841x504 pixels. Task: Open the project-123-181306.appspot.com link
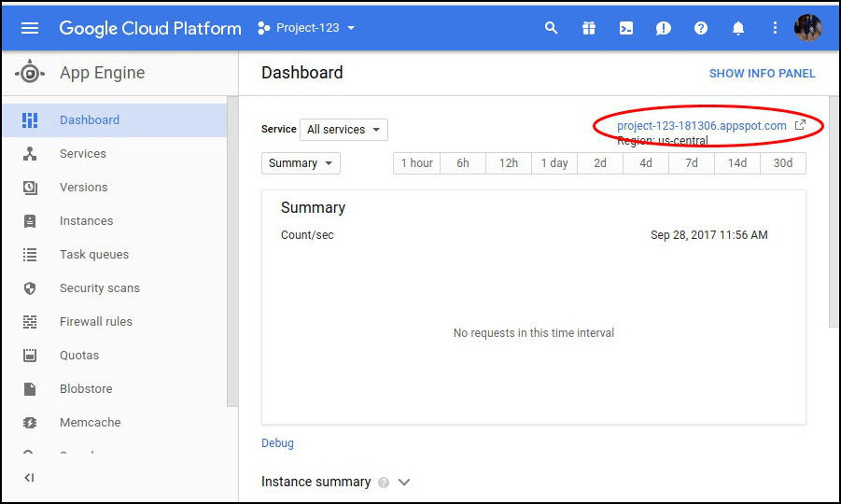pos(702,126)
